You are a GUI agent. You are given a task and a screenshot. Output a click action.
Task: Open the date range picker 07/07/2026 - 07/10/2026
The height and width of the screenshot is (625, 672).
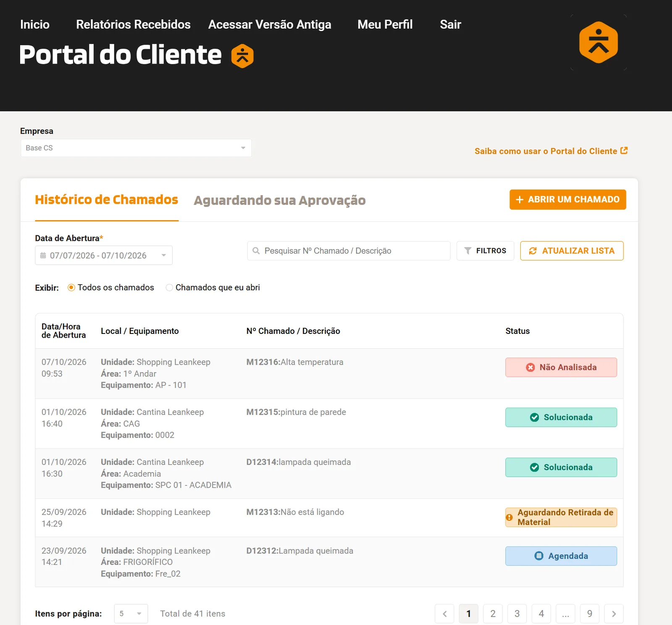click(x=104, y=255)
